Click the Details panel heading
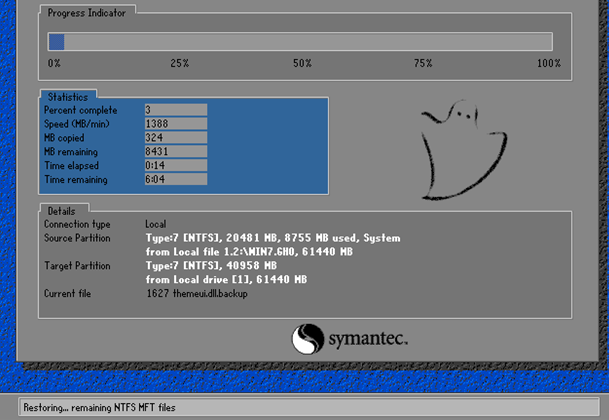Viewport: 609px width, 420px height. pos(63,211)
